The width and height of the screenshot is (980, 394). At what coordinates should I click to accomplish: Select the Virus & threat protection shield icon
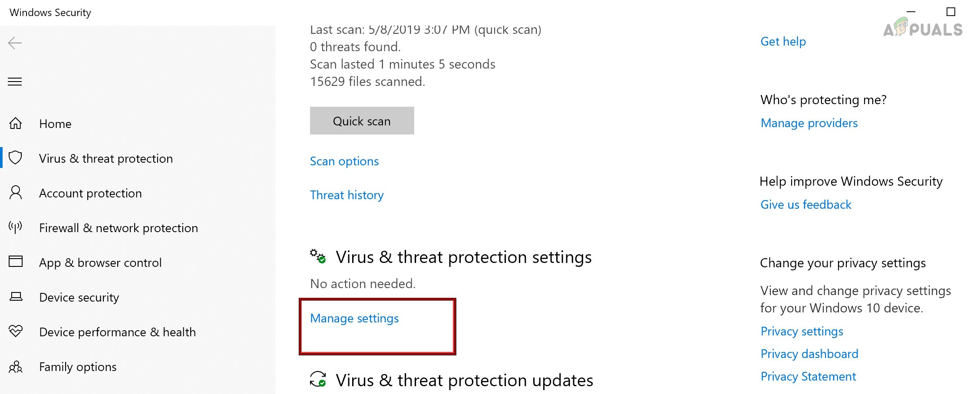[x=16, y=158]
